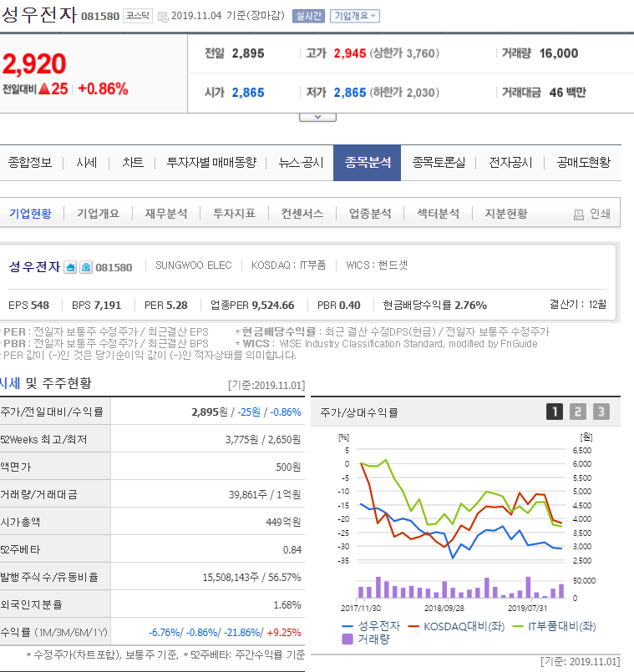Screen dimensions: 634x672
Task: Click the 거래량/거래대금 39,861주 value
Action: (248, 494)
